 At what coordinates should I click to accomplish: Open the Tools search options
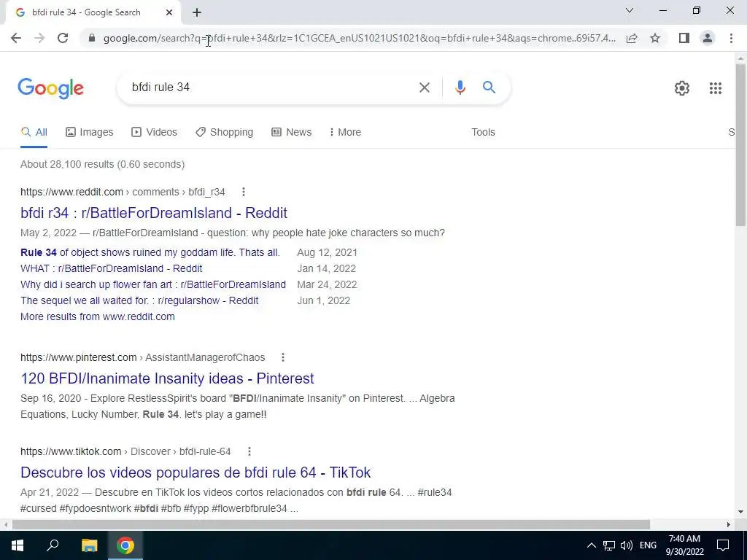(483, 133)
